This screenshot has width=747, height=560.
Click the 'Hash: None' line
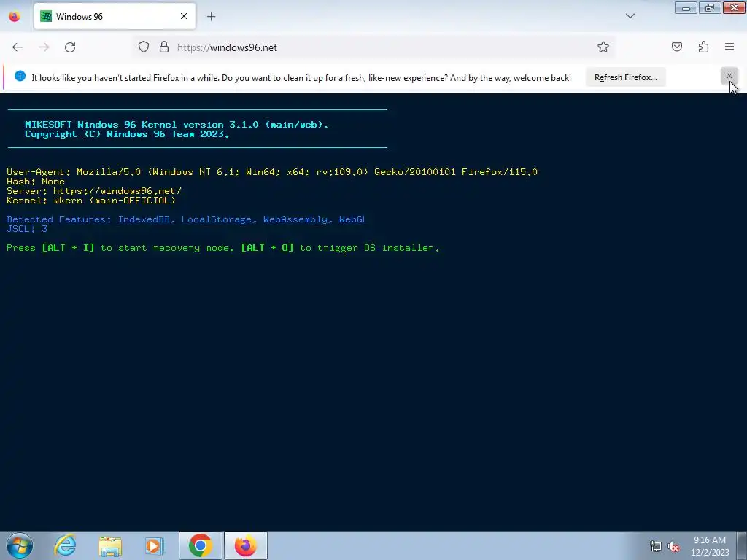click(x=36, y=182)
